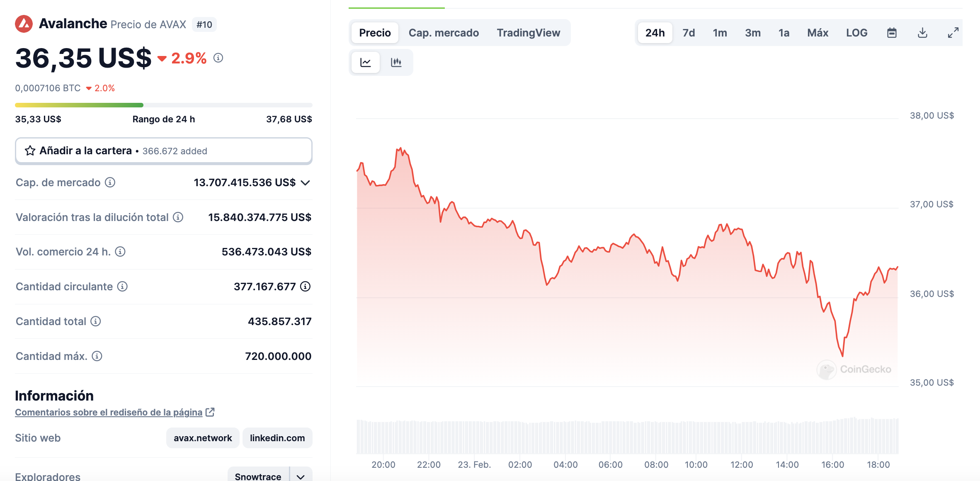Click the info icon beside 377.167.677
The height and width of the screenshot is (481, 980).
pyautogui.click(x=306, y=287)
